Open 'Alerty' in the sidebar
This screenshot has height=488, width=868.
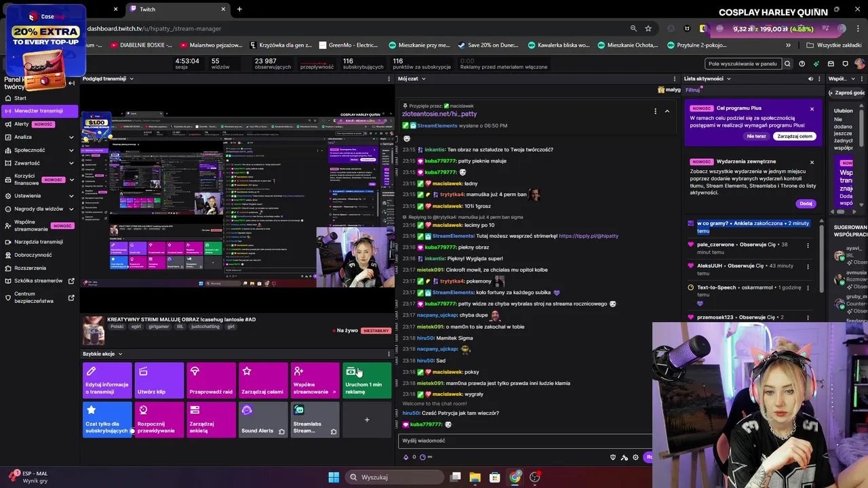tap(39, 124)
